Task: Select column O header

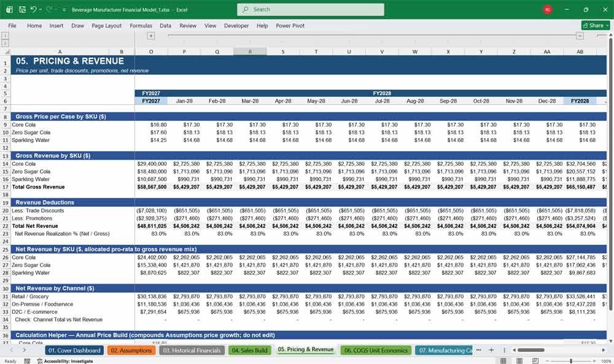Action: point(151,52)
